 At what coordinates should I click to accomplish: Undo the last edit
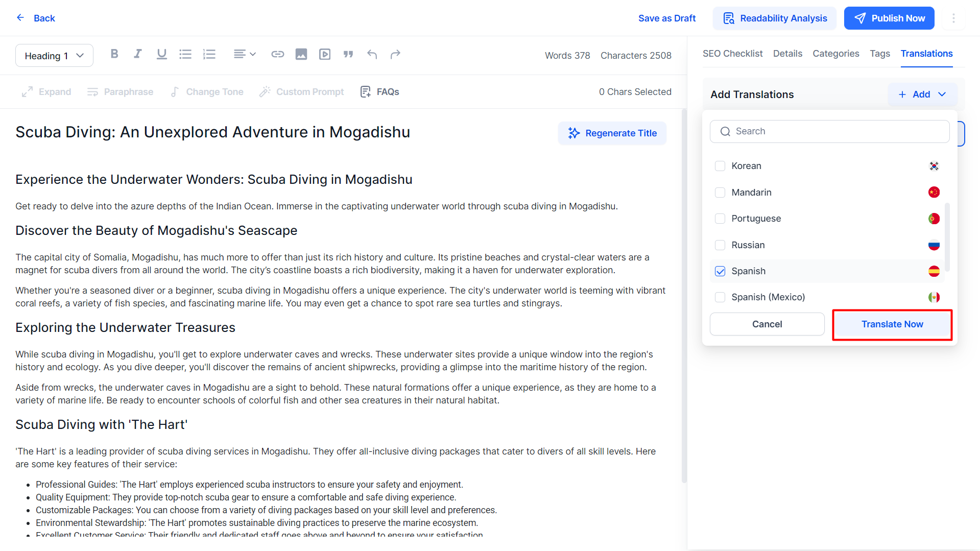[x=372, y=54]
